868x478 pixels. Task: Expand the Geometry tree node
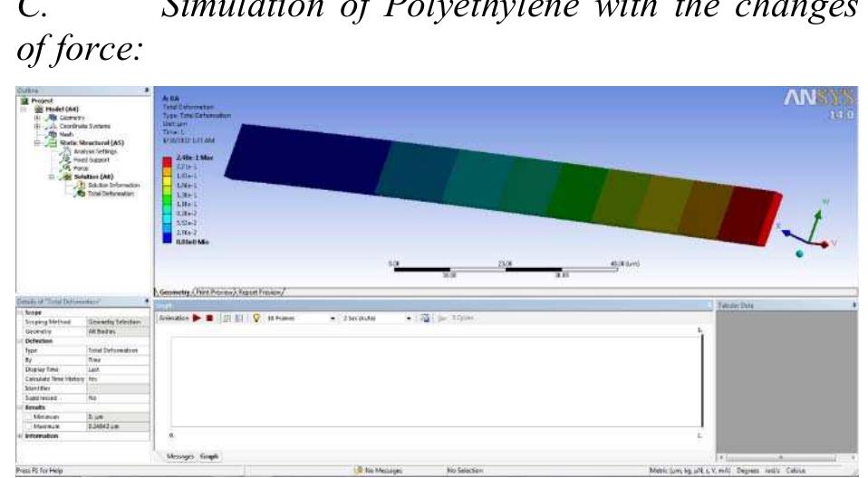point(38,118)
